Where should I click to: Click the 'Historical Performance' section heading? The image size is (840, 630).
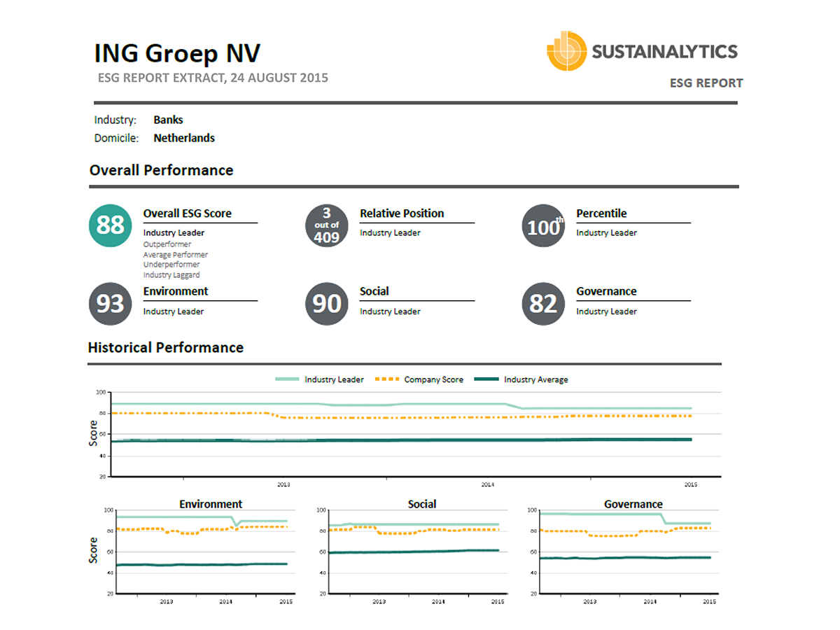coord(166,348)
